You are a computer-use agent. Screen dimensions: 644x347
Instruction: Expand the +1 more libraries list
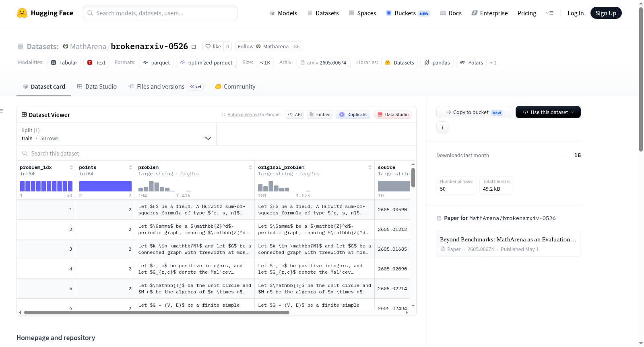(x=493, y=62)
